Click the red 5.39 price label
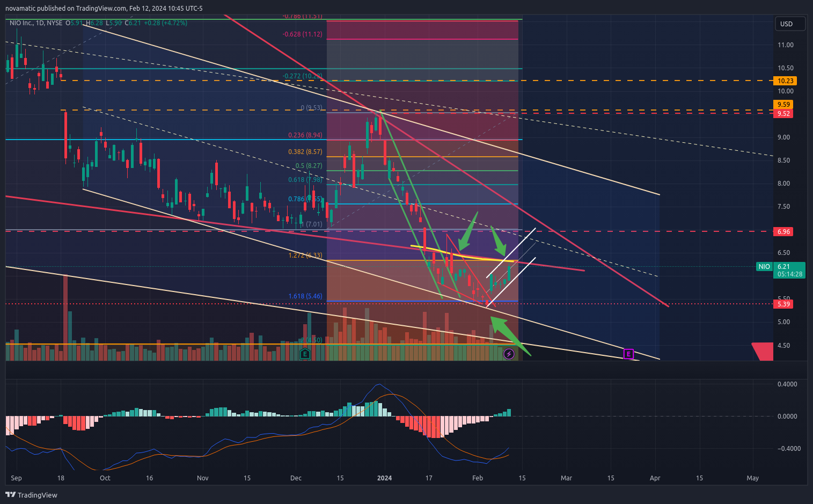Image resolution: width=813 pixels, height=504 pixels. point(783,304)
